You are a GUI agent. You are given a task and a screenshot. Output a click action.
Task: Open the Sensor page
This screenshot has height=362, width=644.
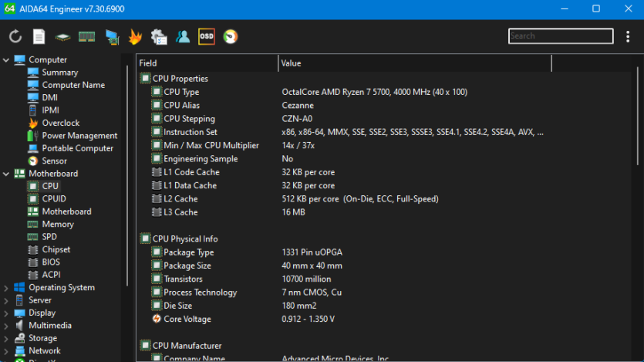(x=54, y=161)
